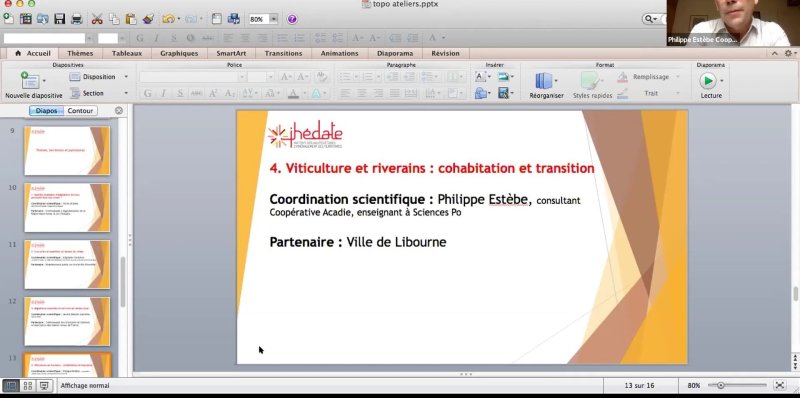Image resolution: width=800 pixels, height=398 pixels.
Task: Select slide 10 thumbnail
Action: [x=67, y=207]
